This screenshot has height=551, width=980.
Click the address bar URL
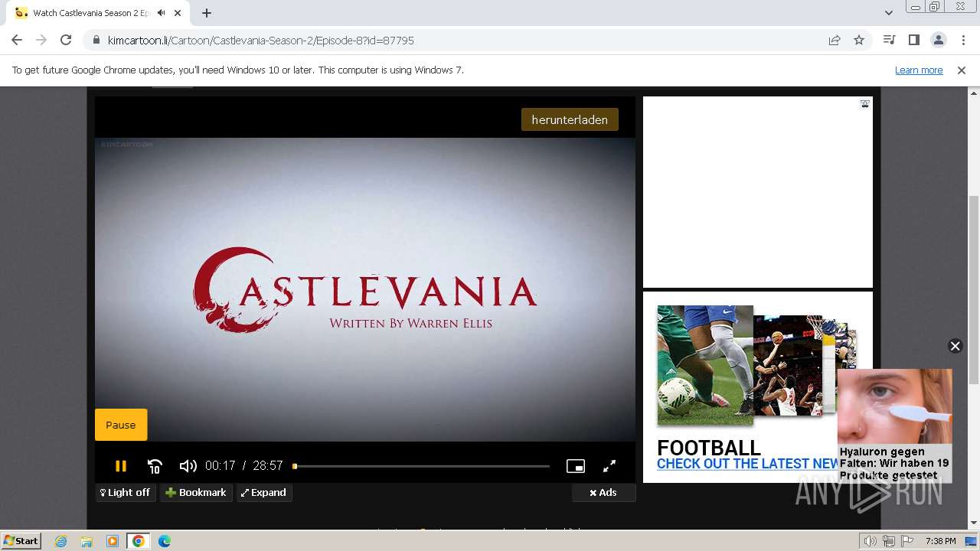tap(261, 41)
